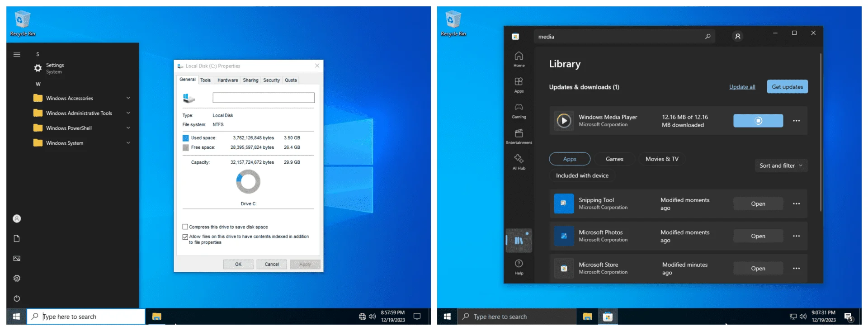
Task: Open the Store profile account icon
Action: (x=738, y=36)
